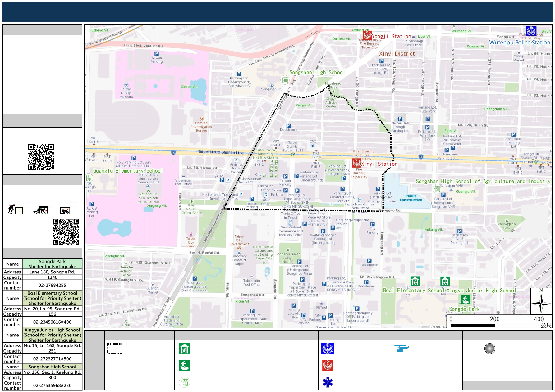Click the 'Wufenpu Police Station' map label

520,43
